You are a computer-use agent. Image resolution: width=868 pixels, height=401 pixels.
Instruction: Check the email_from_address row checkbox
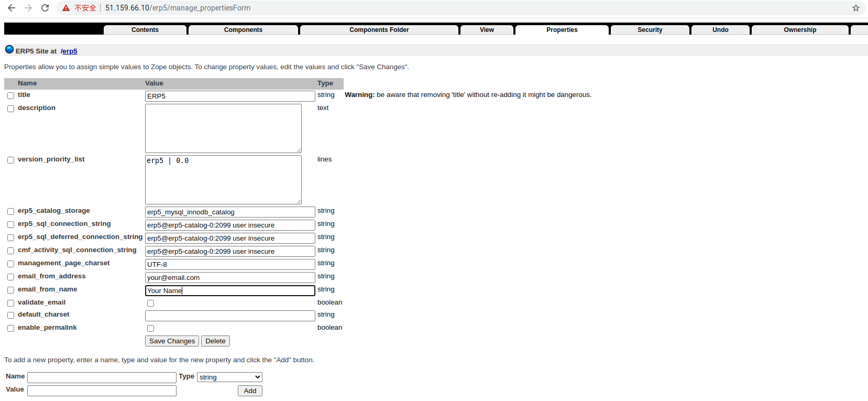pos(10,277)
